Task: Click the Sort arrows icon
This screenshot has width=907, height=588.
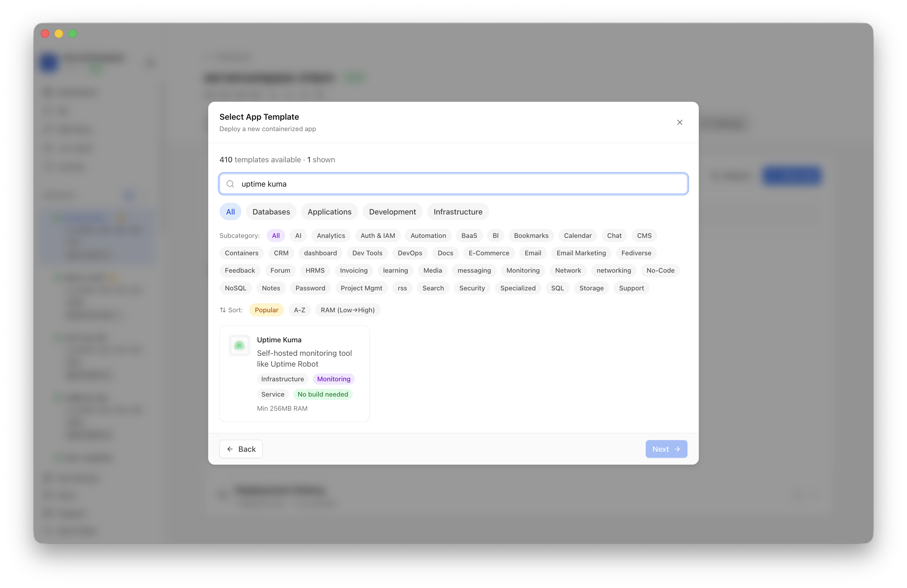Action: tap(223, 310)
